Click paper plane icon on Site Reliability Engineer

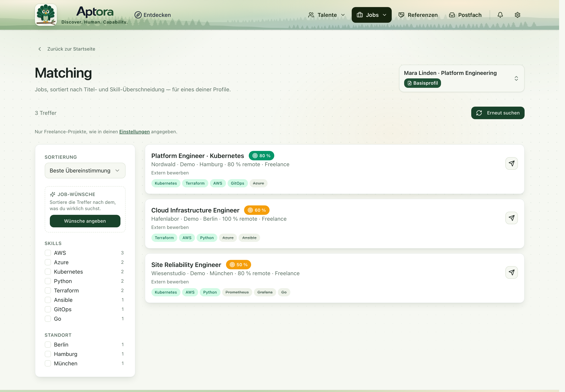pyautogui.click(x=511, y=272)
